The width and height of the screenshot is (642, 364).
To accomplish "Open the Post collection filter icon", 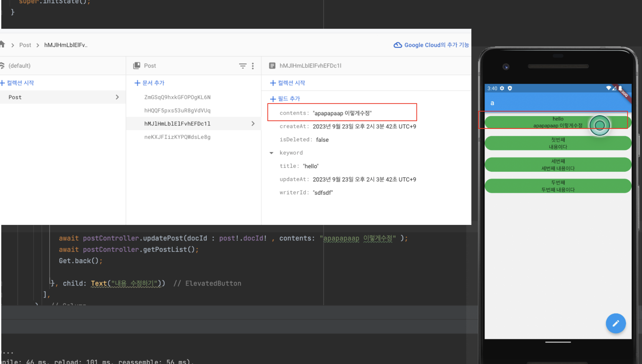I will pos(243,66).
